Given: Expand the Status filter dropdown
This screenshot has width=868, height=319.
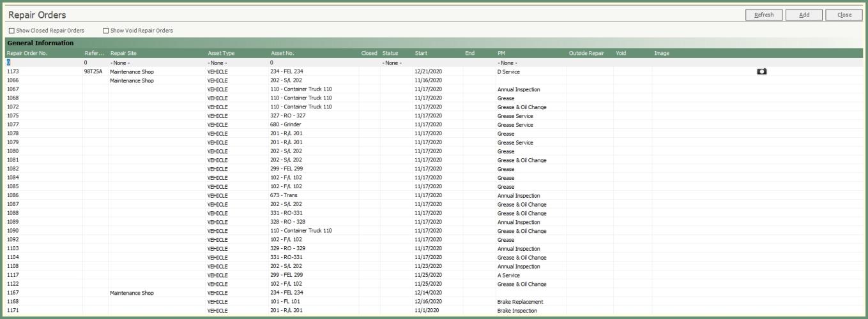Looking at the screenshot, I should (395, 63).
